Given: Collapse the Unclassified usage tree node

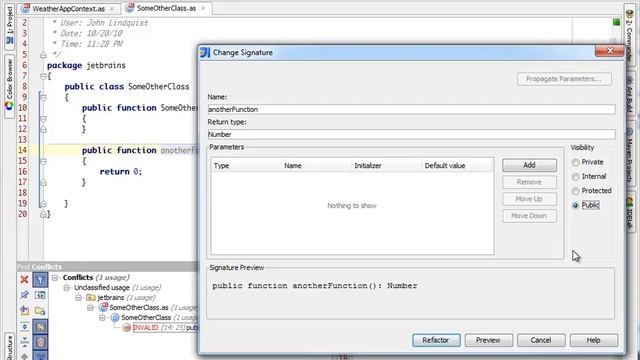Looking at the screenshot, I should (x=67, y=288).
